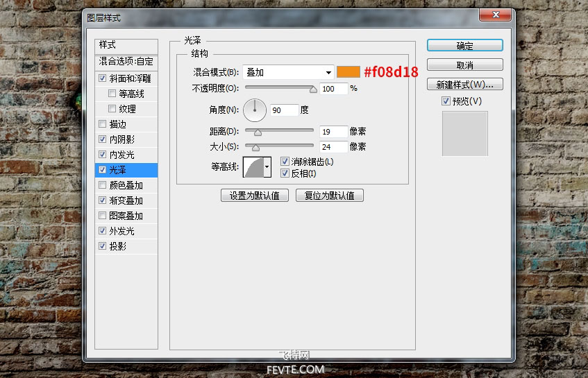Click the 大小 value field showing 24
The image size is (588, 378).
point(333,147)
